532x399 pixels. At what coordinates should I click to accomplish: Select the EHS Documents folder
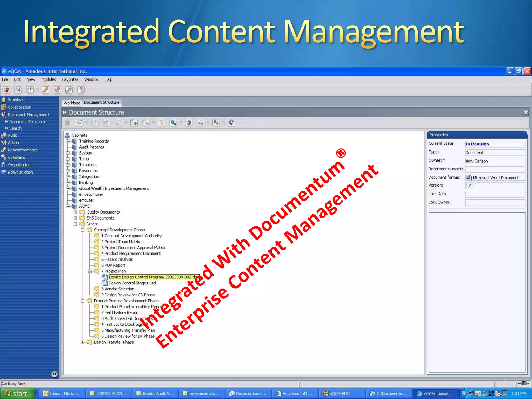(100, 218)
